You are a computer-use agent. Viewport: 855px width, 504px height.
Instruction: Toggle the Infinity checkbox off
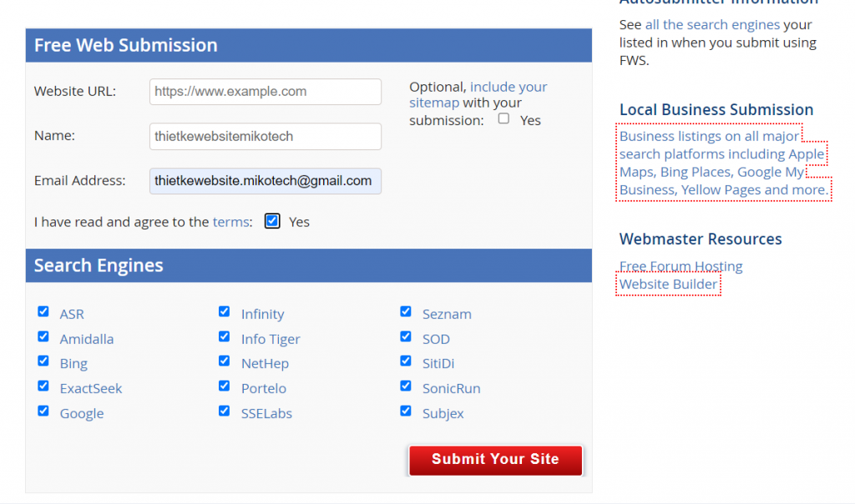click(224, 311)
